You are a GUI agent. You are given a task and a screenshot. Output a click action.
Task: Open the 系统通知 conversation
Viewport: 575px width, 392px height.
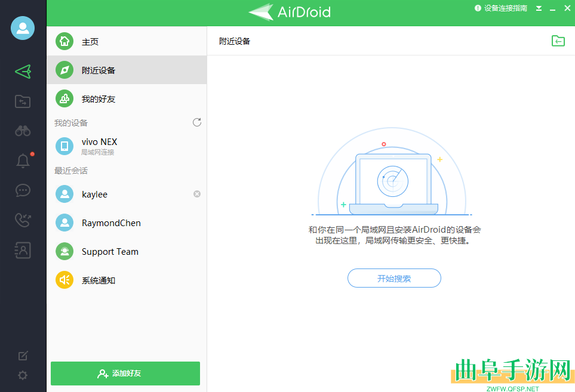coord(127,280)
